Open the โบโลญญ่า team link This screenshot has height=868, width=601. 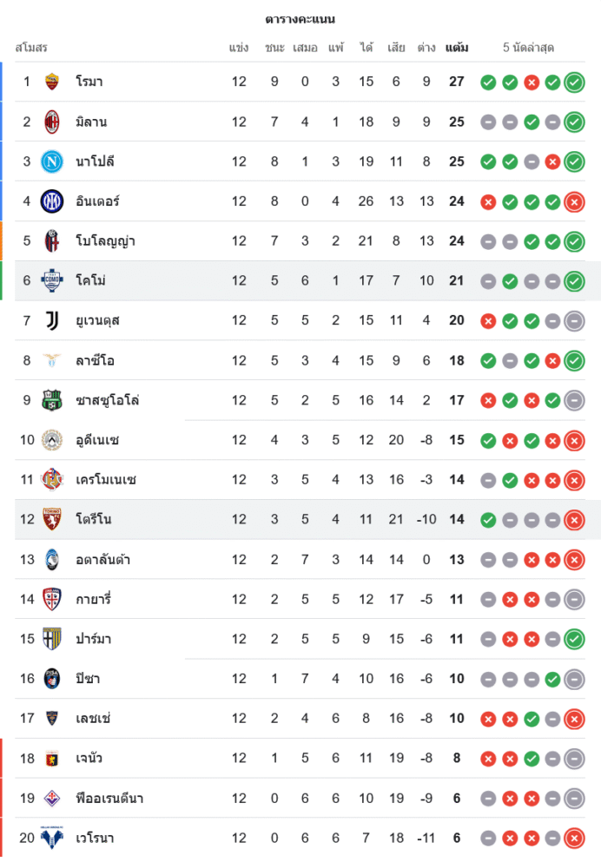pyautogui.click(x=105, y=241)
